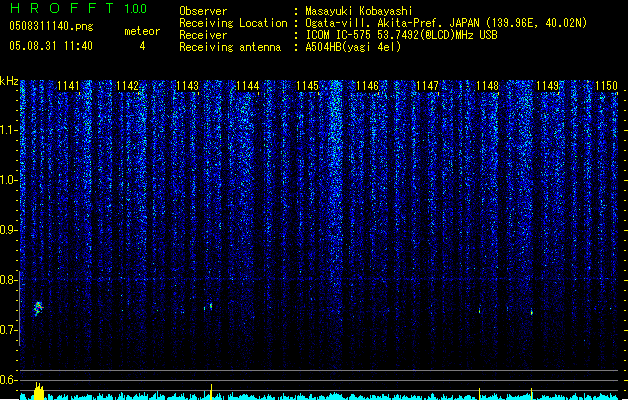Click observer name Masayuki Kobayashi
The height and width of the screenshot is (400, 629).
[x=359, y=11]
